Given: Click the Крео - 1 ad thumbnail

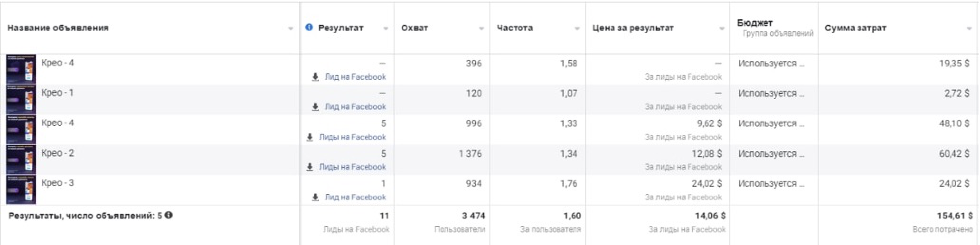Looking at the screenshot, I should [x=21, y=100].
